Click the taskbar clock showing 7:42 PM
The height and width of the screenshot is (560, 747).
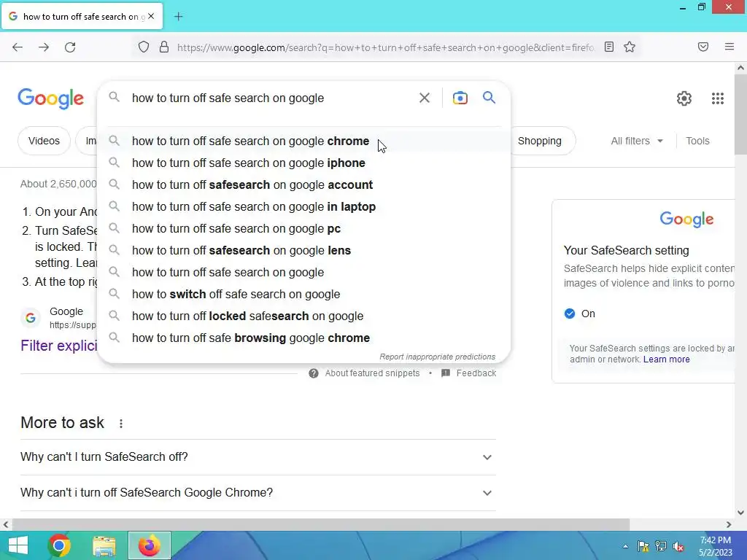pyautogui.click(x=715, y=546)
